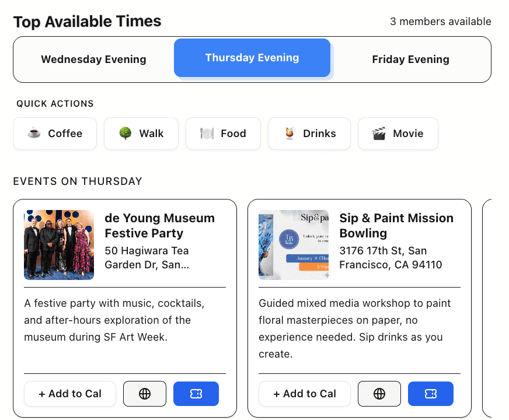Click ticket icon for Sip & Paint event
Viewport: 509px width, 420px height.
431,394
